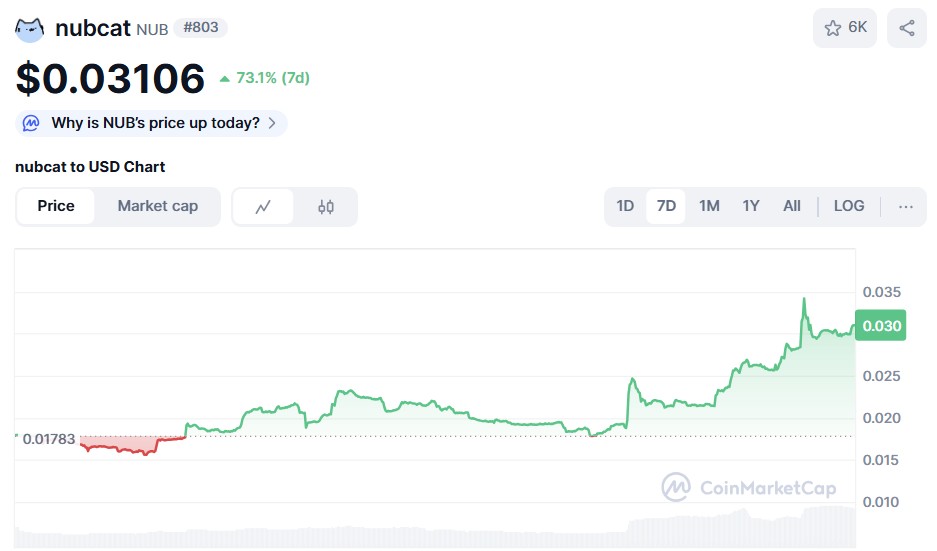This screenshot has height=551, width=937.
Task: Click the share icon button
Action: (906, 28)
